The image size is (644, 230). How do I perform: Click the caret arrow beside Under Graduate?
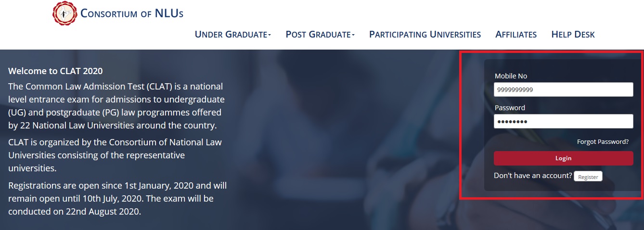[x=270, y=35]
